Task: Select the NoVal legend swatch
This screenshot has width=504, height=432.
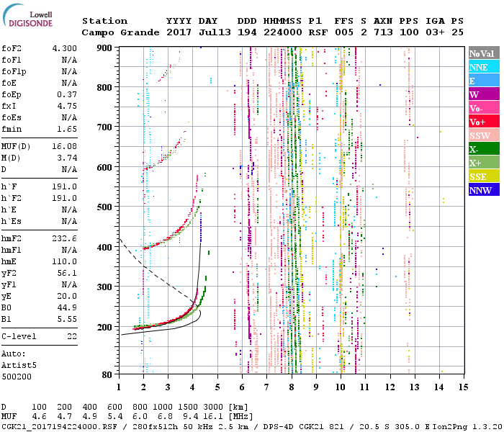Action: [x=482, y=54]
